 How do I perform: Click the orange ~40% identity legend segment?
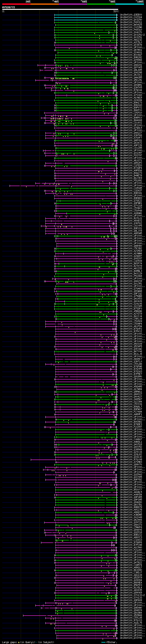[45, 4]
